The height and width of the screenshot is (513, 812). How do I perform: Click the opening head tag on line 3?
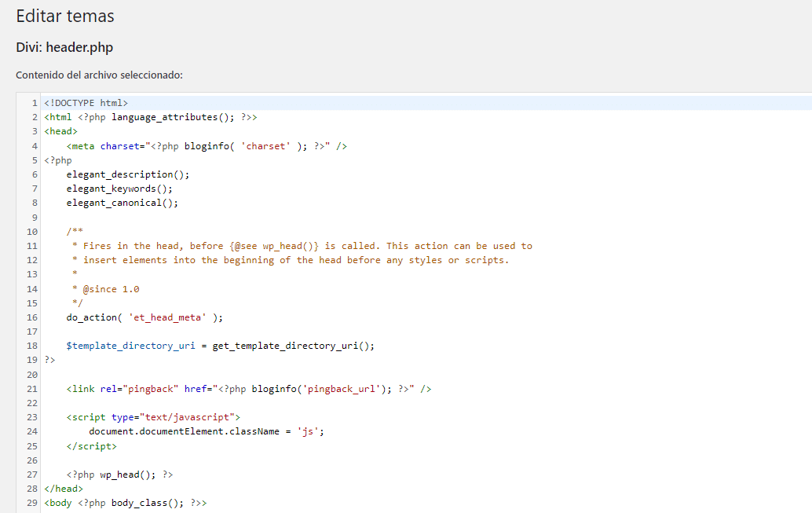60,132
